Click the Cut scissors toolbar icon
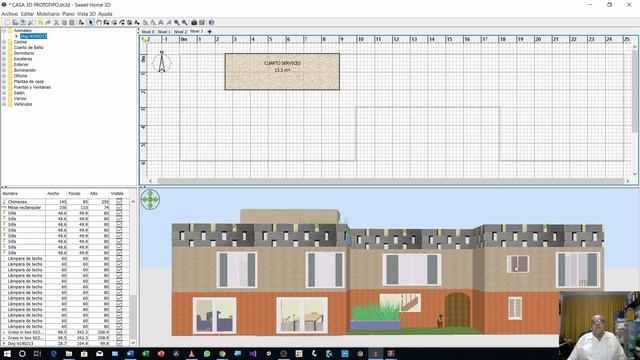Viewport: 640px width, 360px height. click(56, 22)
